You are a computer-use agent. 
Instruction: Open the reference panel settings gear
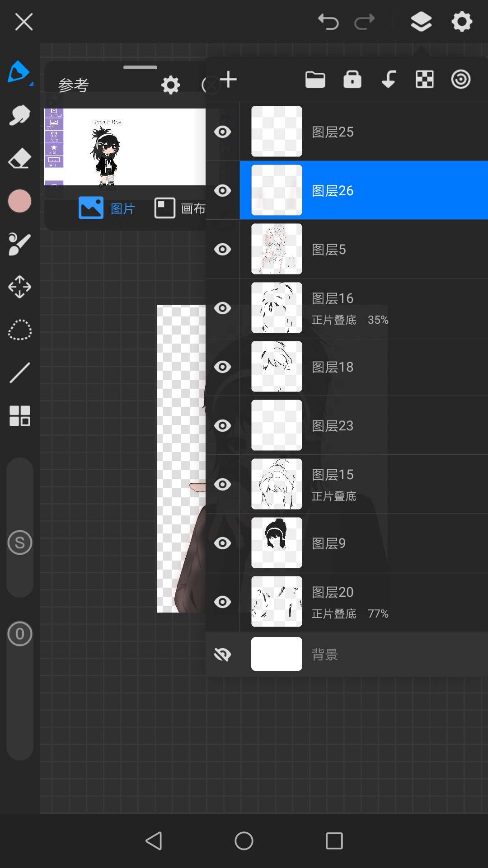pyautogui.click(x=170, y=85)
